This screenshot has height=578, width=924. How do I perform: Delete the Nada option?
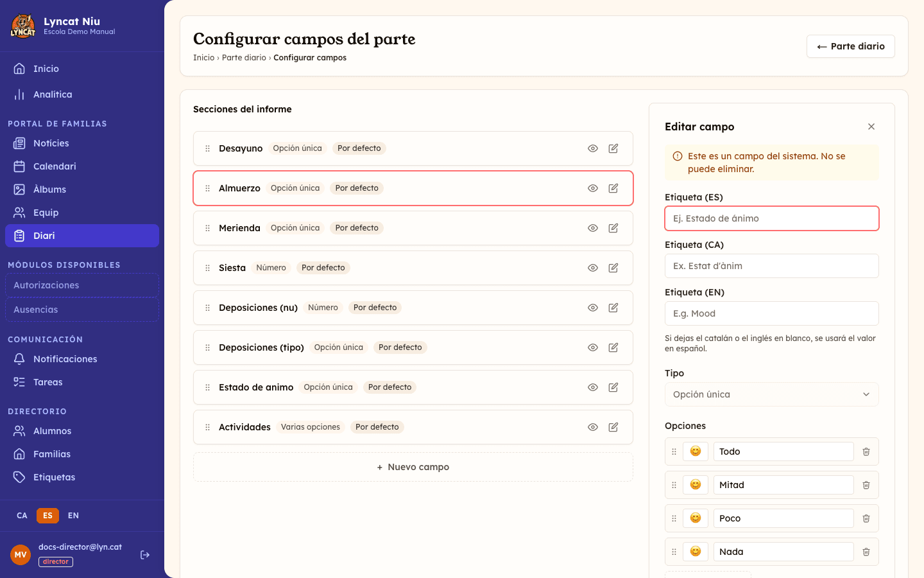(x=866, y=552)
